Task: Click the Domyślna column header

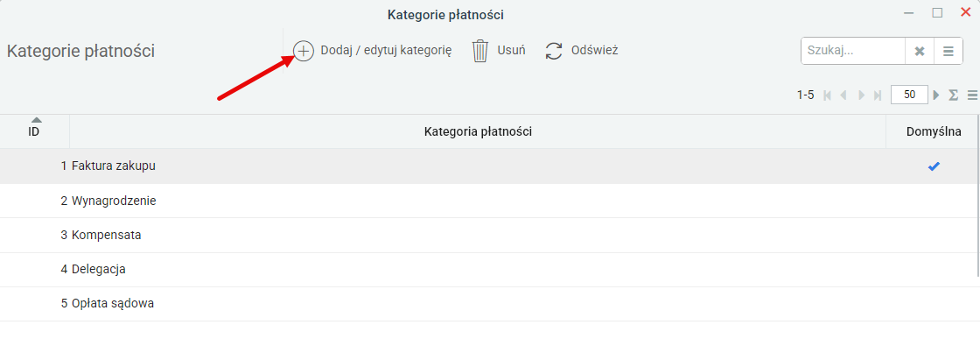Action: (934, 131)
